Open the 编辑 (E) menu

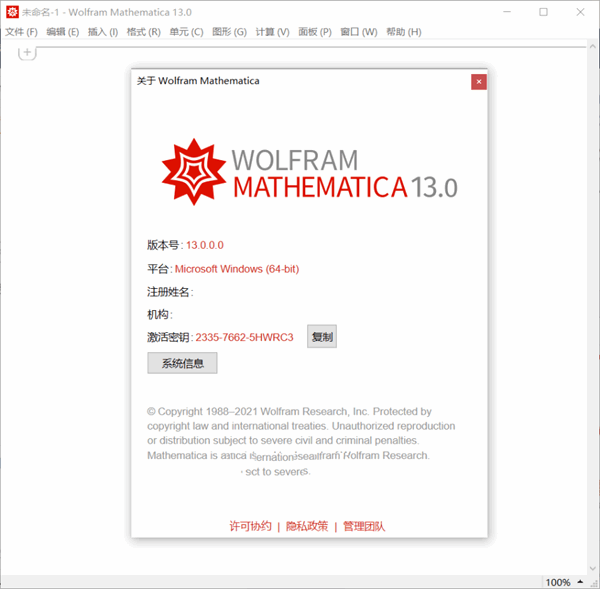[62, 32]
